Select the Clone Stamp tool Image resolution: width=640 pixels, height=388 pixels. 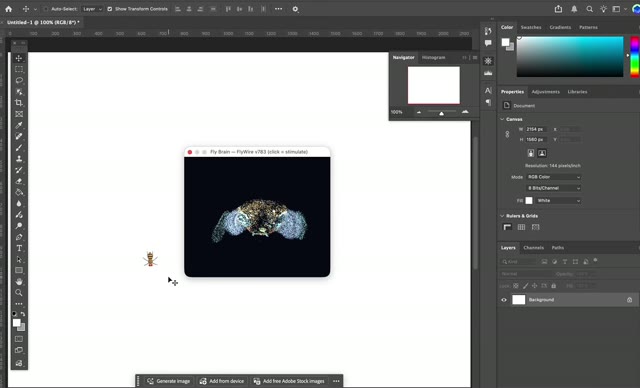point(19,159)
